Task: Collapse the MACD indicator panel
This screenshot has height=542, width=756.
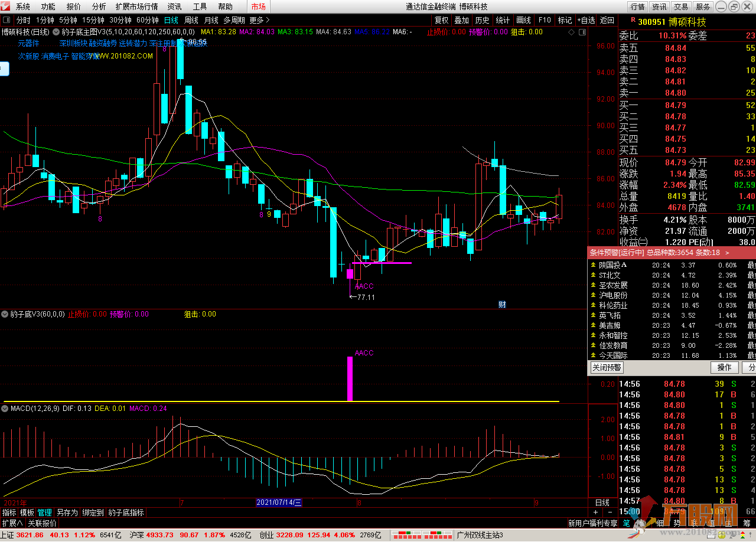Action: point(5,408)
